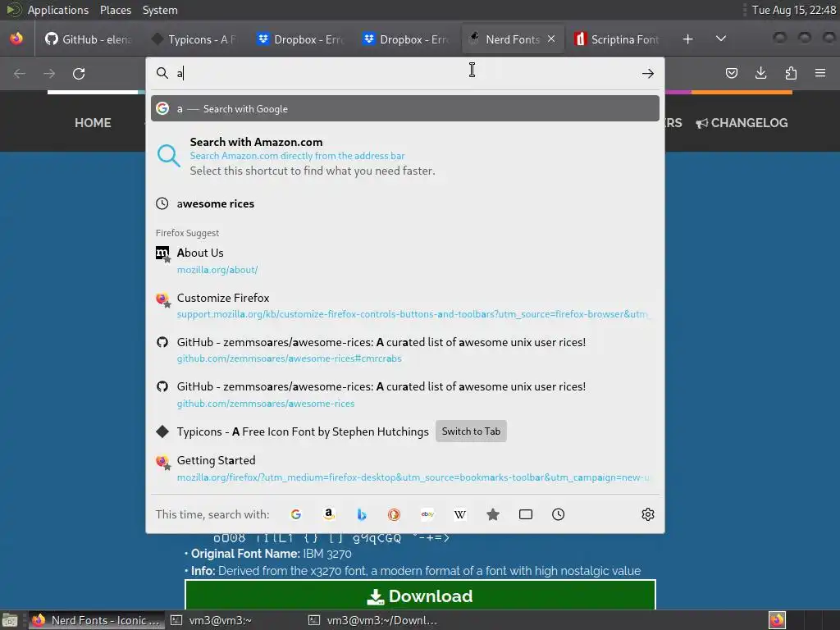Click HOME in the Nerd Fonts navigation
Viewport: 840px width, 630px height.
click(93, 123)
